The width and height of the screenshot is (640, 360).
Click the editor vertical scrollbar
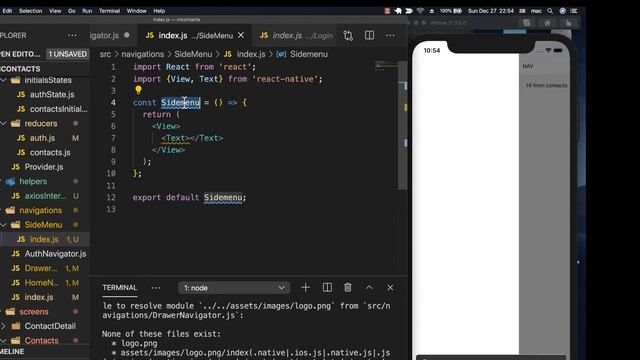click(x=402, y=125)
